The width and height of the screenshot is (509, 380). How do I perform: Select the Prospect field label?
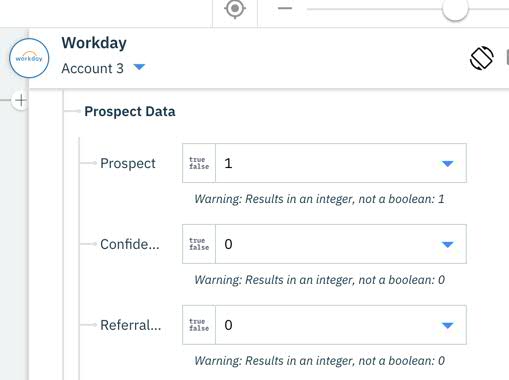[128, 164]
